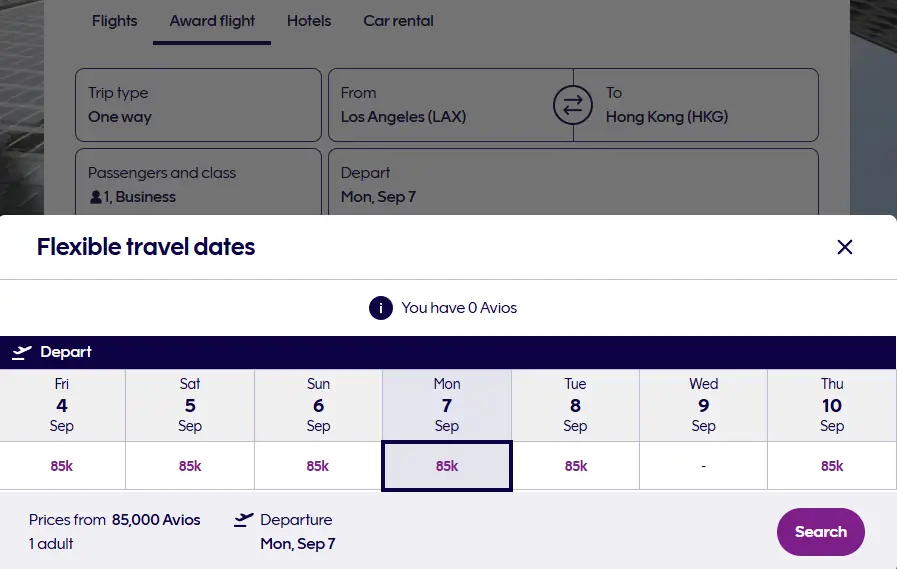The height and width of the screenshot is (569, 897).
Task: Pick the Sat 5 Sep 85k price
Action: (x=190, y=466)
